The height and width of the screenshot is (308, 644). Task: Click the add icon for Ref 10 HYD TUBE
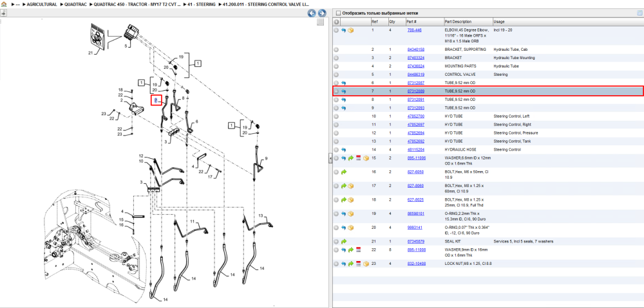pos(336,116)
